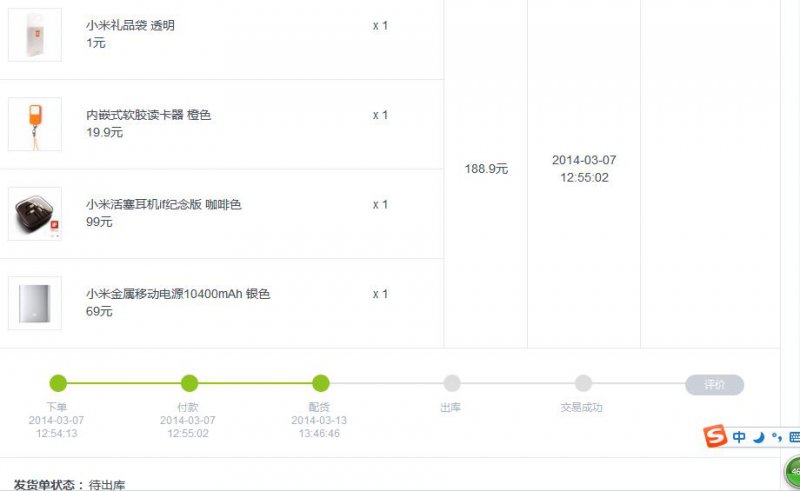Screen dimensions: 800x491
Task: Click quantity x 1 of 读卡器 row
Action: tap(380, 115)
